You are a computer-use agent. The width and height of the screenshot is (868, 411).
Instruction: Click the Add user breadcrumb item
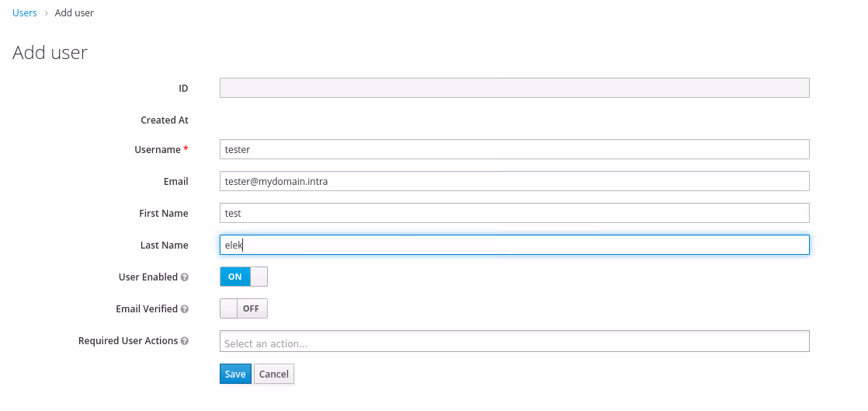(75, 13)
